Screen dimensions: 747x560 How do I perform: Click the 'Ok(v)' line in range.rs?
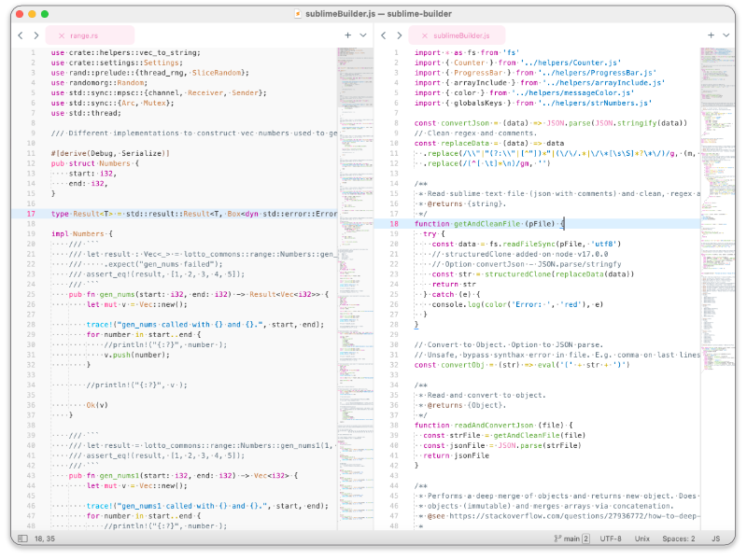pos(97,405)
